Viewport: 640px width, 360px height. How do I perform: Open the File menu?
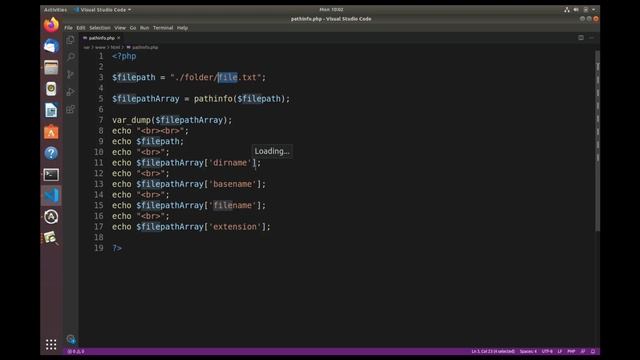[68, 28]
